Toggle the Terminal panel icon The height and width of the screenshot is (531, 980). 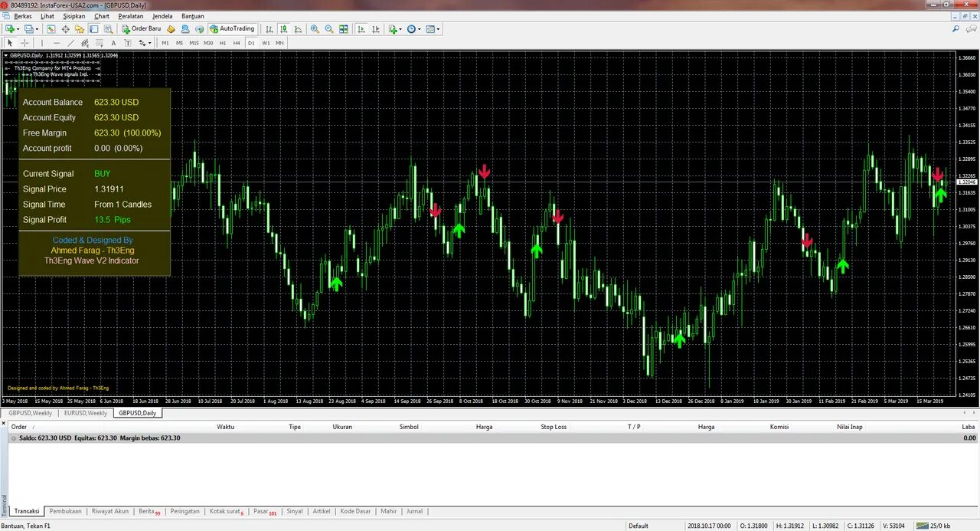[93, 29]
